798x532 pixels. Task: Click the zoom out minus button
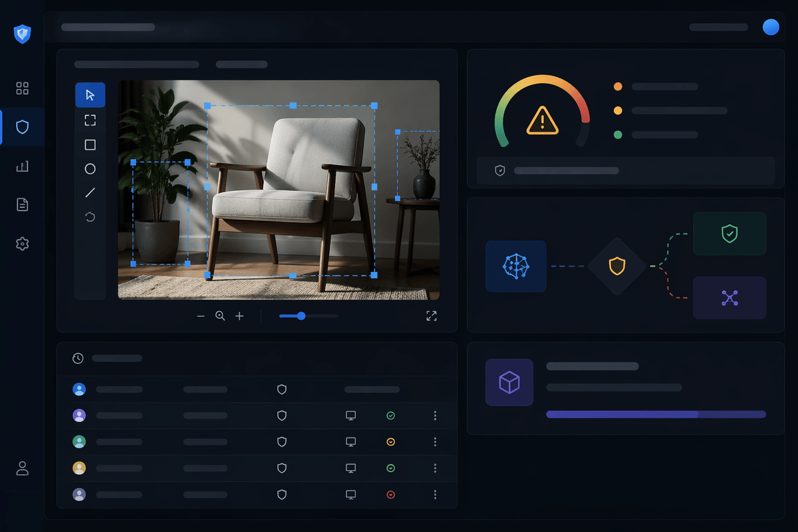[x=201, y=317]
